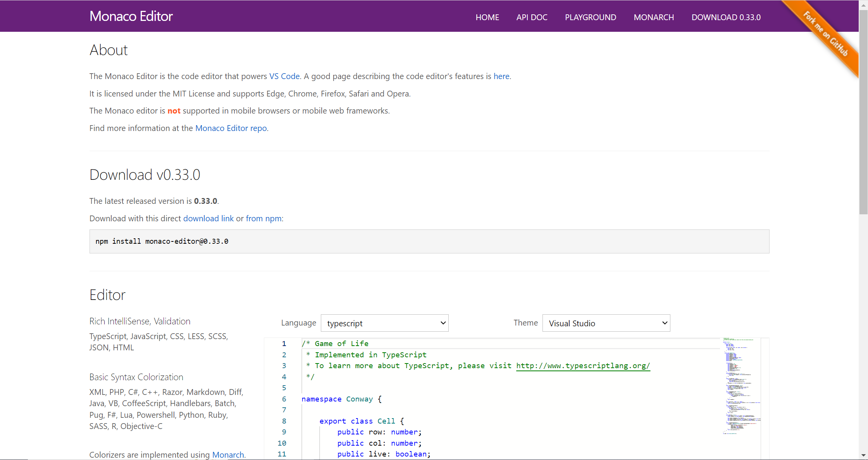Click the 'public col: number;' code line
The image size is (868, 460).
point(379,443)
